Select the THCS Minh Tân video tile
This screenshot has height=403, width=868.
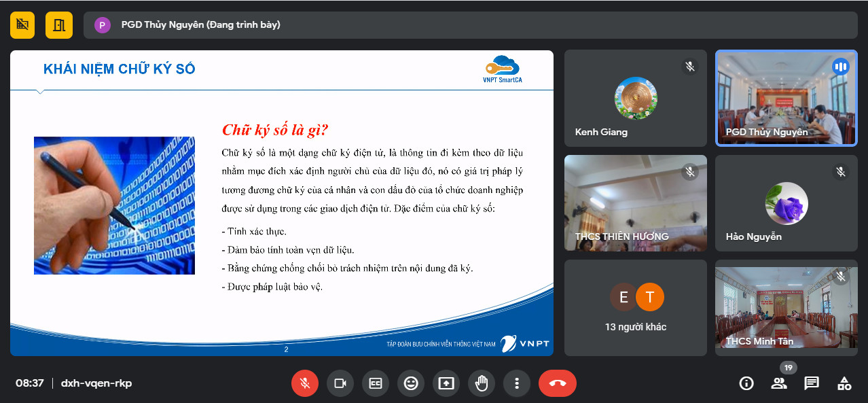[x=786, y=308]
